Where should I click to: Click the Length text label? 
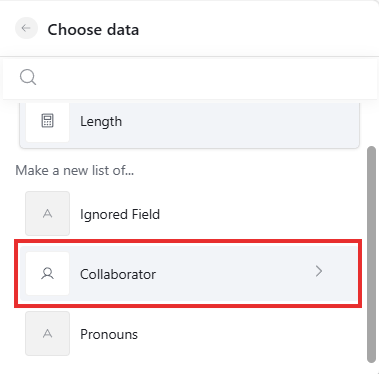[101, 121]
